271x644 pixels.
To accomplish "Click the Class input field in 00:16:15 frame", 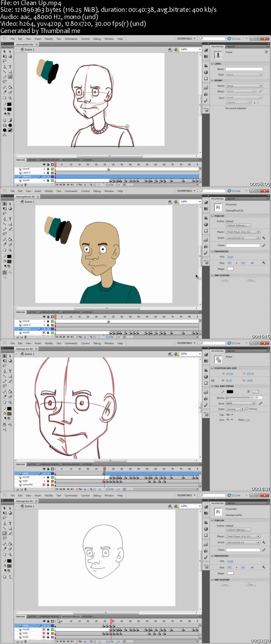I will (x=243, y=245).
